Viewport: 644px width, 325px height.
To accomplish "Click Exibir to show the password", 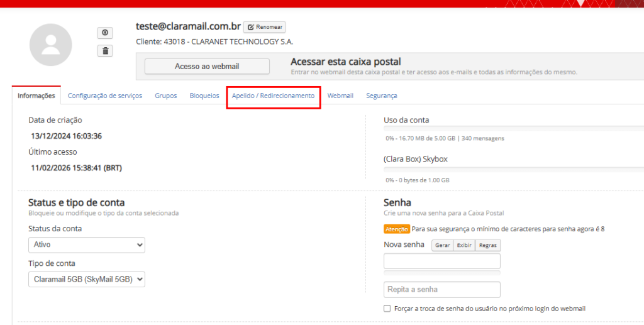I will click(x=464, y=245).
